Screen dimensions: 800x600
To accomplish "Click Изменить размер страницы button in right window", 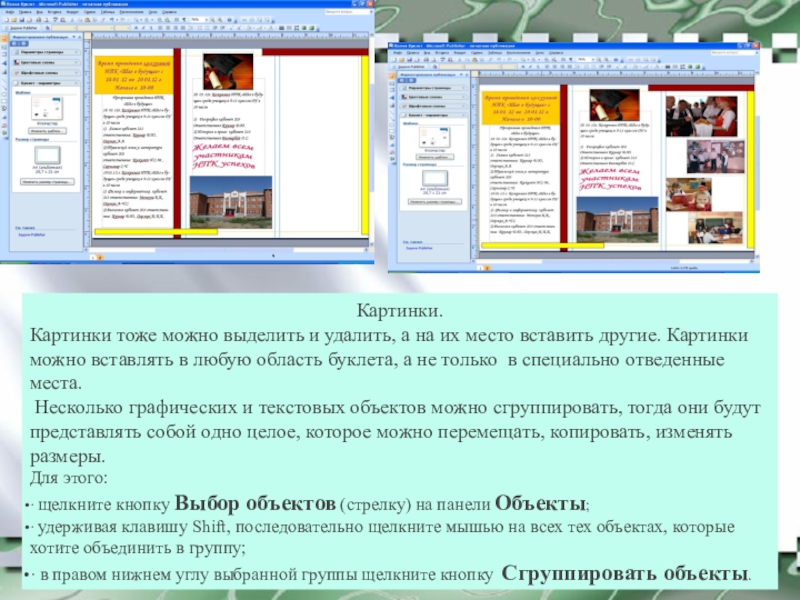I will (434, 202).
